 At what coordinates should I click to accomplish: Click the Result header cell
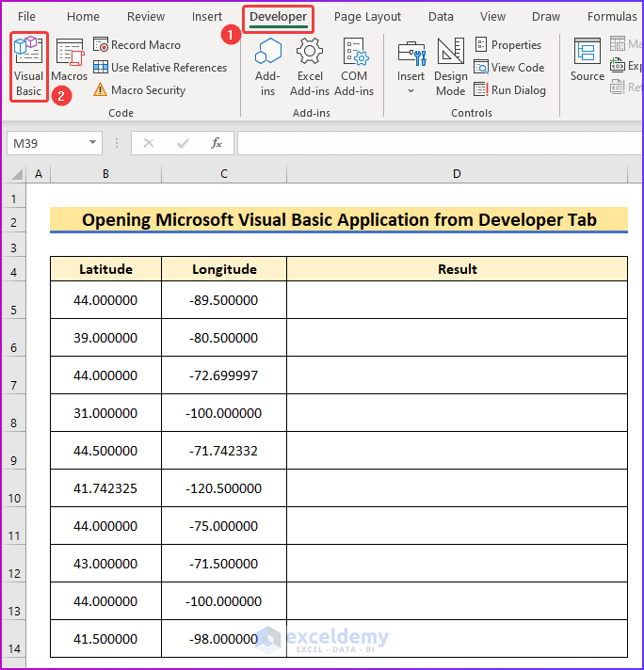coord(457,269)
